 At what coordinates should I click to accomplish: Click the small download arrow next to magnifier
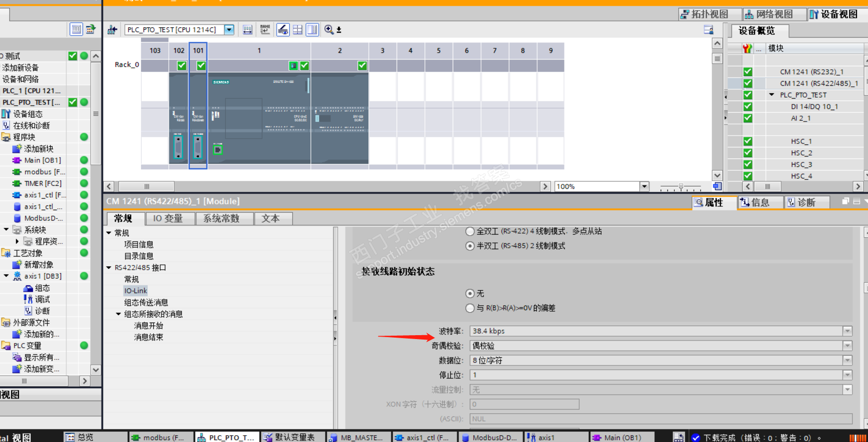point(339,30)
